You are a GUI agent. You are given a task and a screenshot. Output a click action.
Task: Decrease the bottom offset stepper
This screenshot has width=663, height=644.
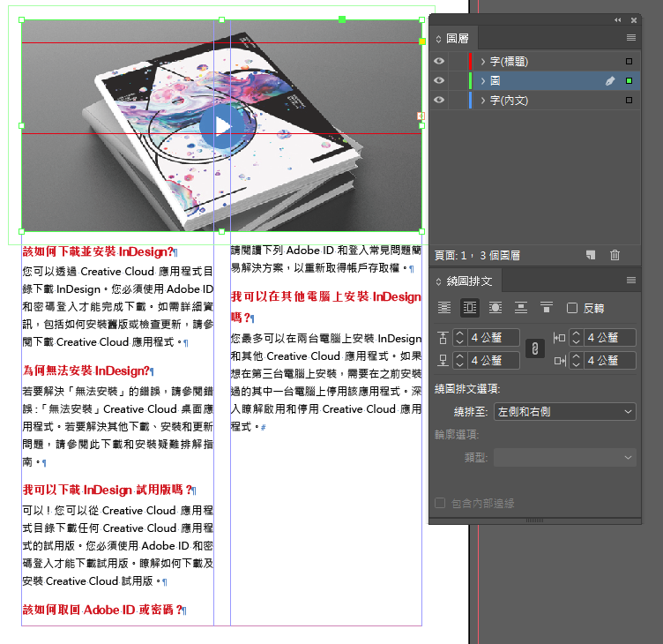[x=459, y=364]
